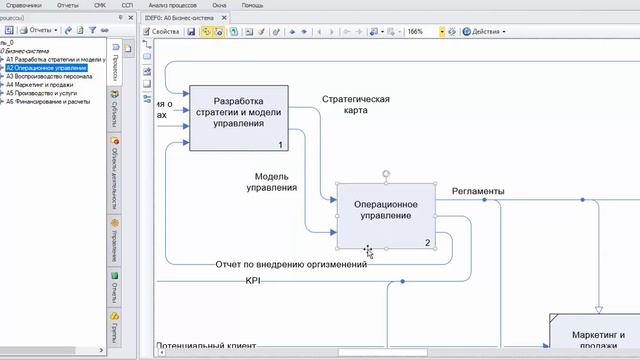Select A5 Производство и услуги in tree

(41, 93)
